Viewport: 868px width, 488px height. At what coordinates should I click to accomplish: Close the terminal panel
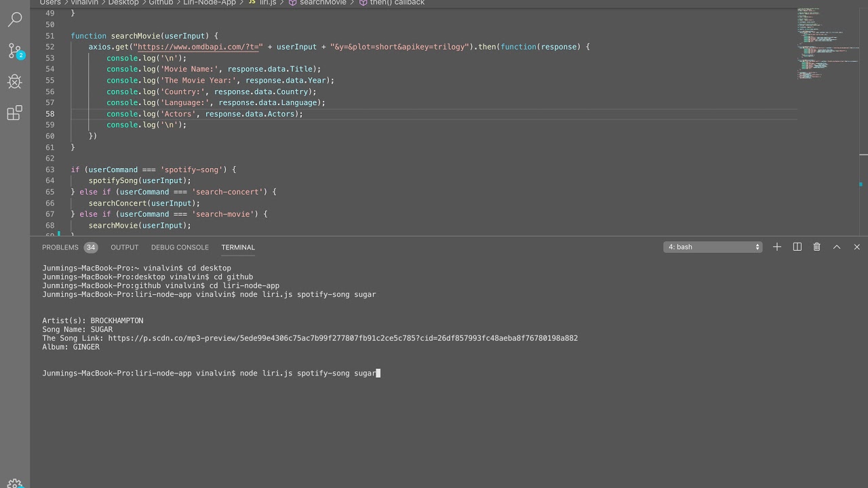click(x=856, y=247)
